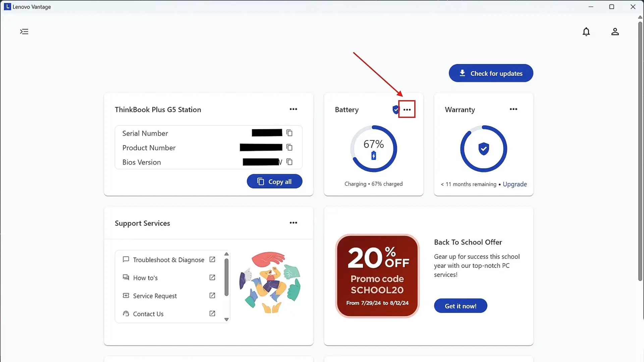Click the Check for updates button
This screenshot has height=362, width=644.
491,73
